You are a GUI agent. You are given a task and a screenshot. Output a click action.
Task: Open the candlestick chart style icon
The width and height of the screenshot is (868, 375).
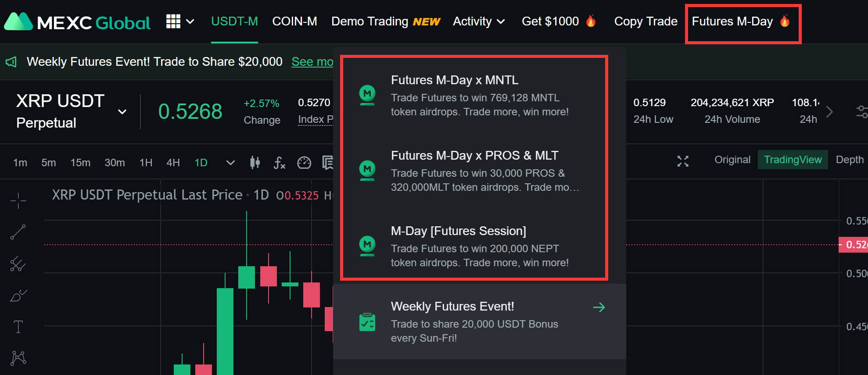point(255,163)
